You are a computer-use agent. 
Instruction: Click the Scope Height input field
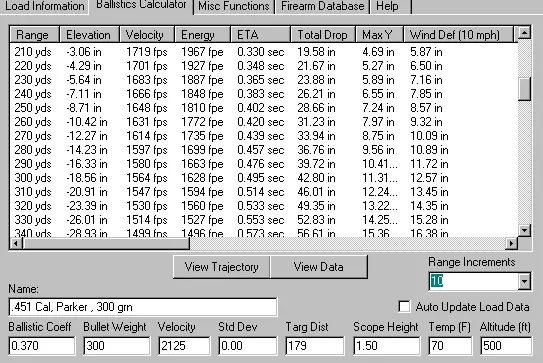pos(386,346)
